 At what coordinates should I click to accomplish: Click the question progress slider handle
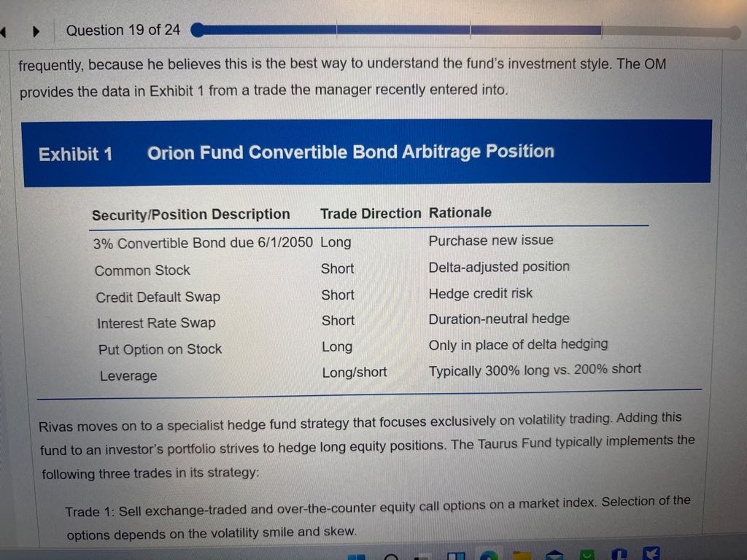pos(196,31)
